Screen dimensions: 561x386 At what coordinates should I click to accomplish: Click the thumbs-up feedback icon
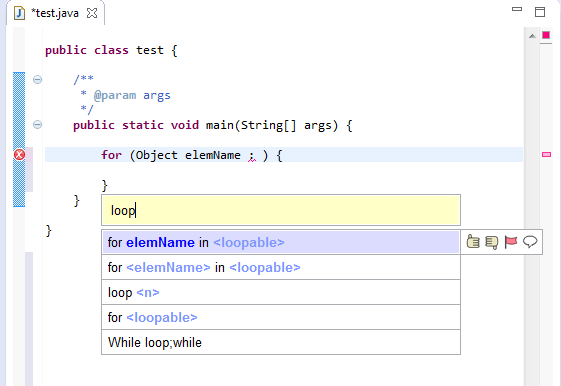(x=473, y=242)
